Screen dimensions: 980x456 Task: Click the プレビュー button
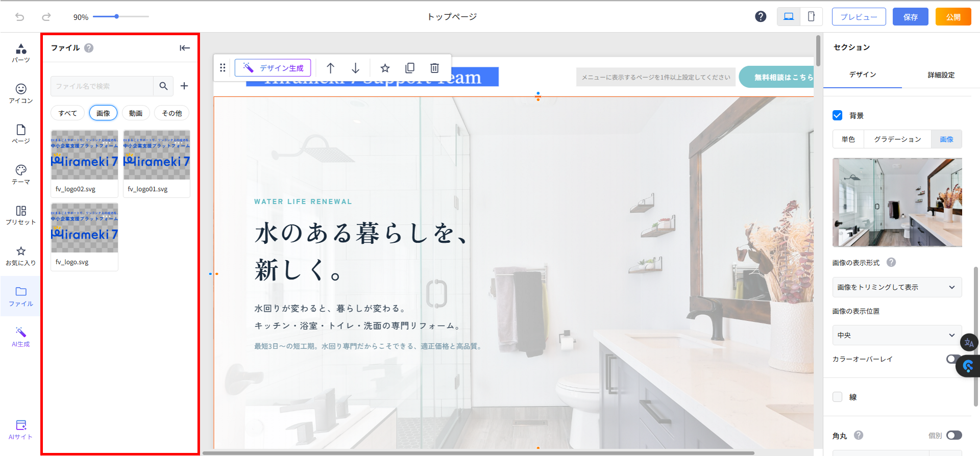(x=859, y=17)
